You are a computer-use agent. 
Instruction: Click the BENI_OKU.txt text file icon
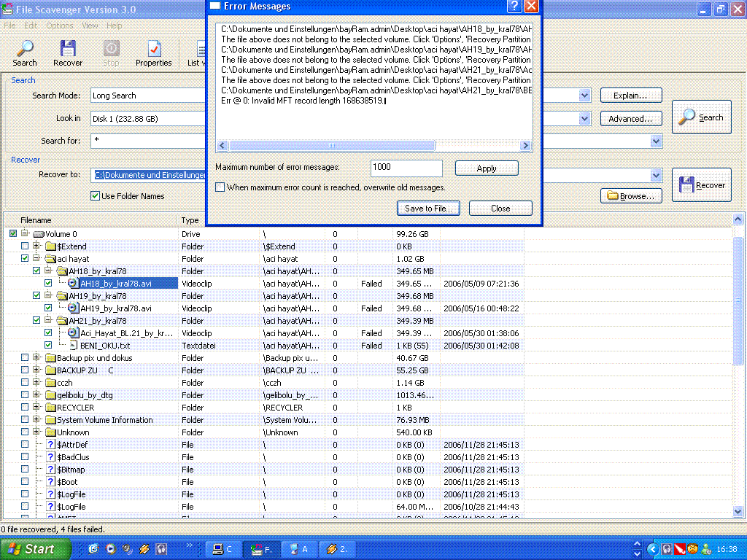pos(74,345)
